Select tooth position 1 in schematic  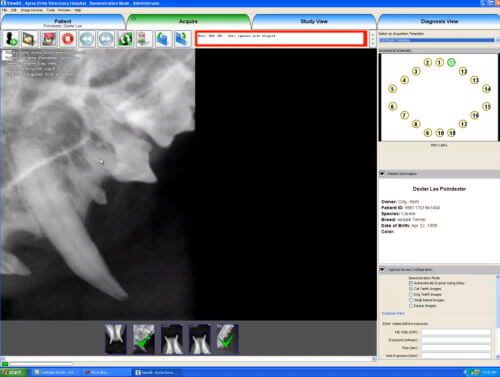(440, 62)
